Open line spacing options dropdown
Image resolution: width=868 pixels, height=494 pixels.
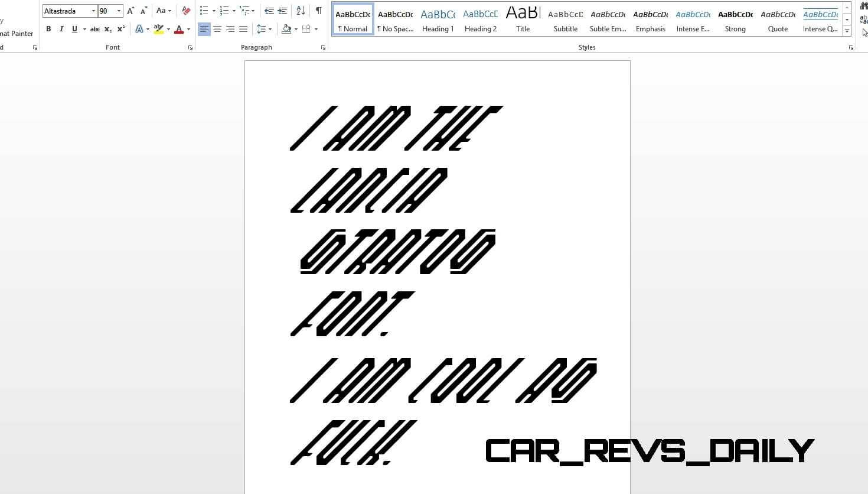(x=265, y=29)
